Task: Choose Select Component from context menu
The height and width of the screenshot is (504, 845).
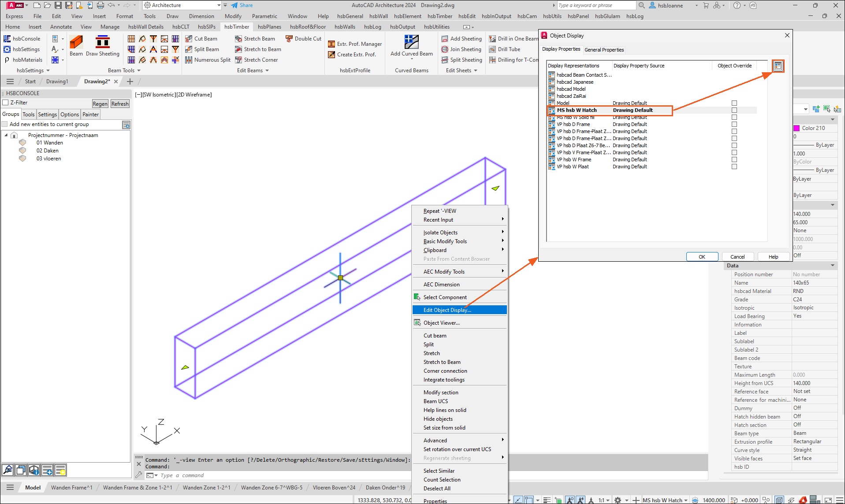Action: tap(460, 297)
